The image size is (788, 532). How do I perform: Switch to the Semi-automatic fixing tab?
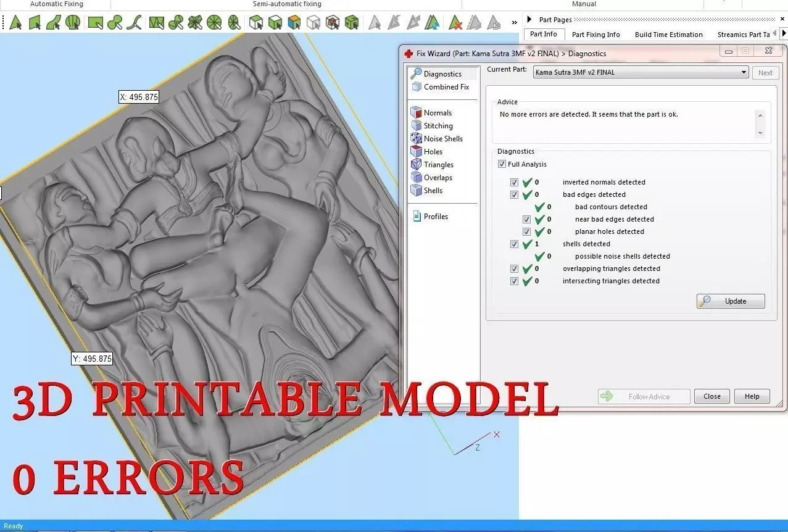[287, 4]
